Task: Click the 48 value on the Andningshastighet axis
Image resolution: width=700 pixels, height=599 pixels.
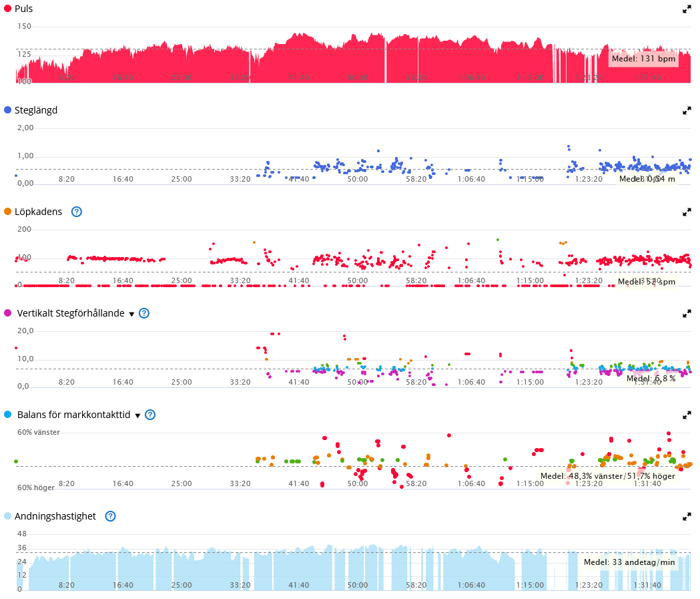Action: [22, 534]
